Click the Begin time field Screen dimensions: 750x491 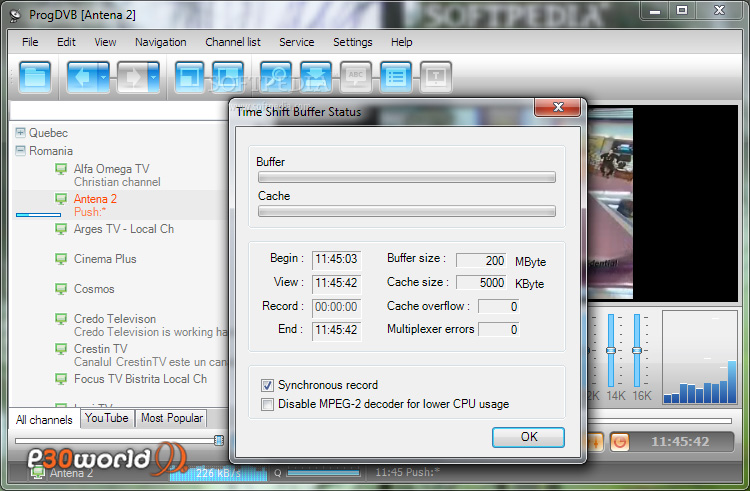[x=336, y=260]
